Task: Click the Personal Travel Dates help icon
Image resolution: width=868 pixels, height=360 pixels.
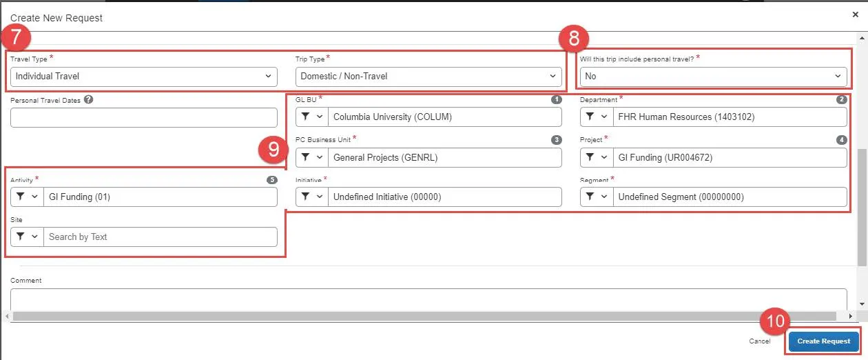Action: pos(88,99)
